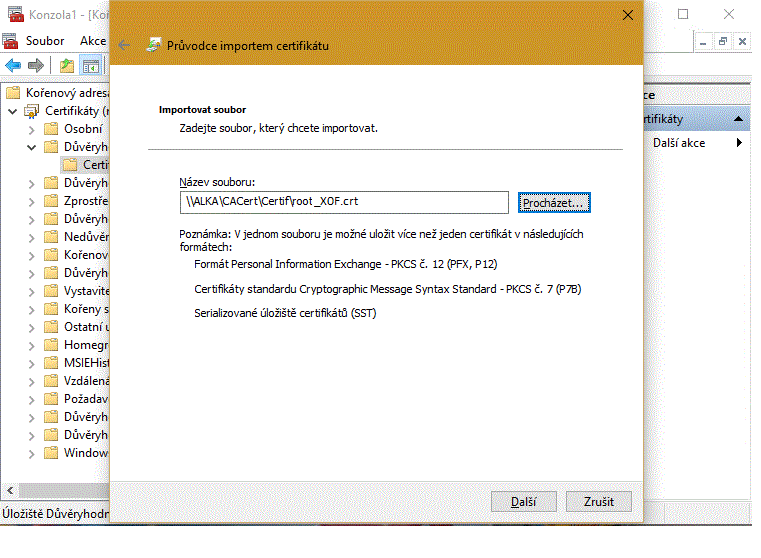Toggle the Show/Hide Console Tree icon
Viewport: 761px width, 558px height.
click(91, 66)
